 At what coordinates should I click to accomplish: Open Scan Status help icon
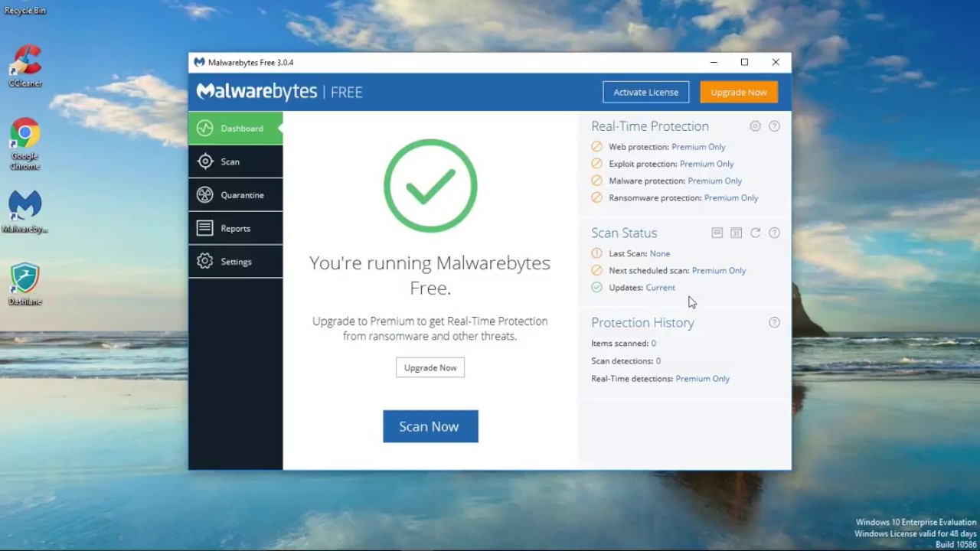pyautogui.click(x=774, y=233)
